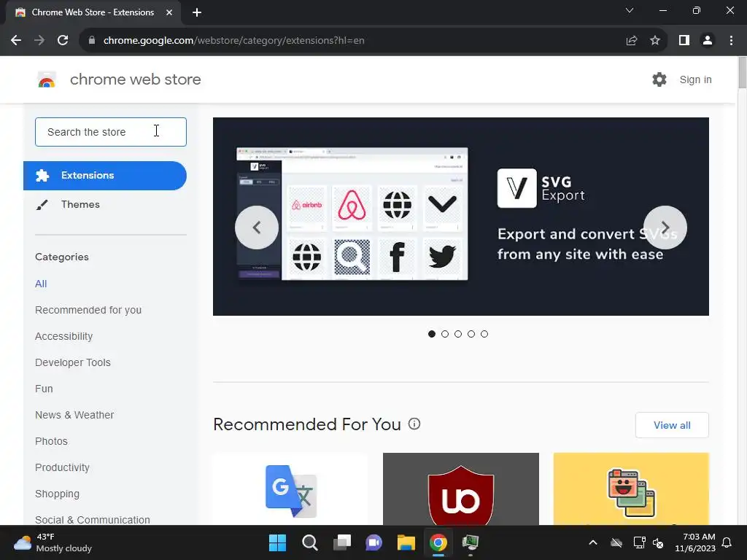Open the clock showing 7:03 AM
This screenshot has width=747, height=560.
(x=695, y=542)
